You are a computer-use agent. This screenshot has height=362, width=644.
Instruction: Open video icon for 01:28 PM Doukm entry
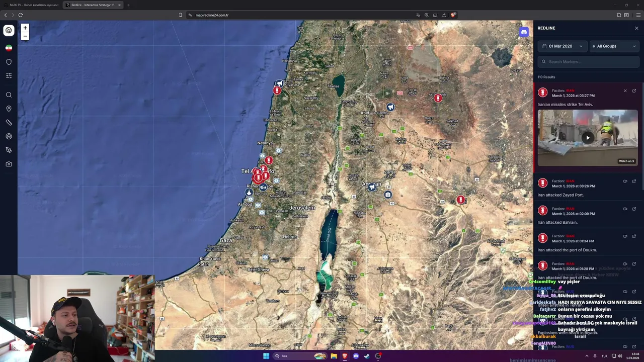(x=625, y=264)
